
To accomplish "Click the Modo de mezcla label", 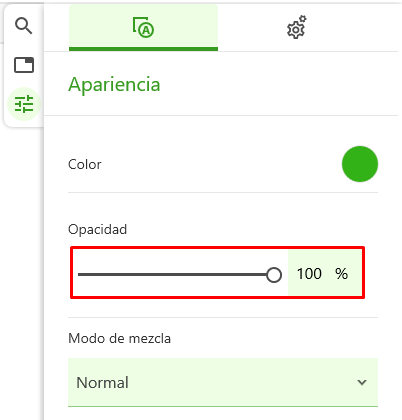I will [119, 338].
